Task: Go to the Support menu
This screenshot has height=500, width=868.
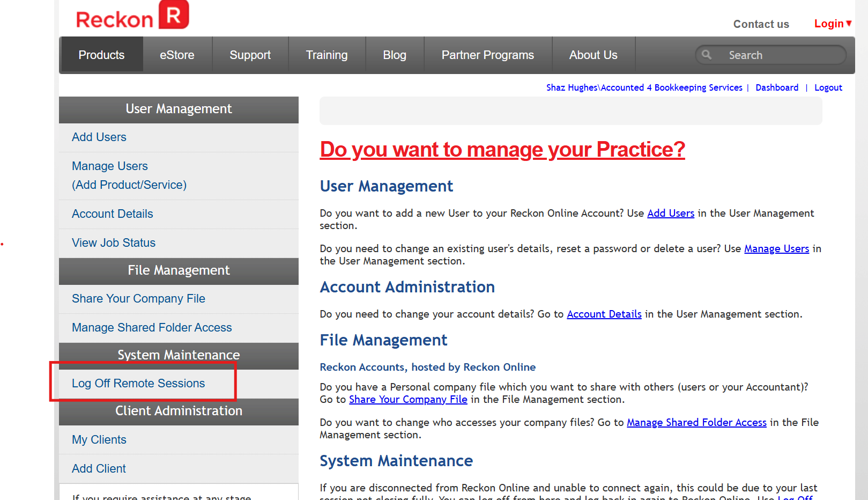Action: pos(250,55)
